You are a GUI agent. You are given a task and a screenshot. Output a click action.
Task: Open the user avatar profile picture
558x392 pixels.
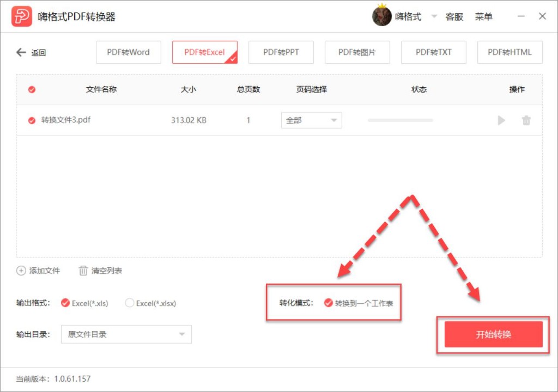click(x=382, y=16)
